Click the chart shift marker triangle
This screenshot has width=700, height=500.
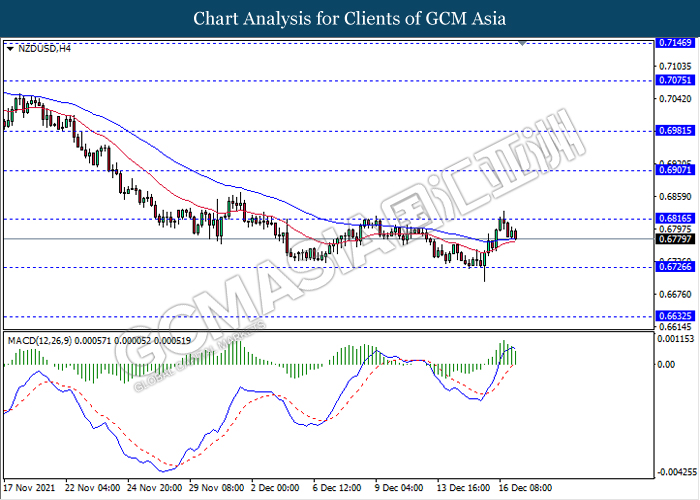[522, 43]
